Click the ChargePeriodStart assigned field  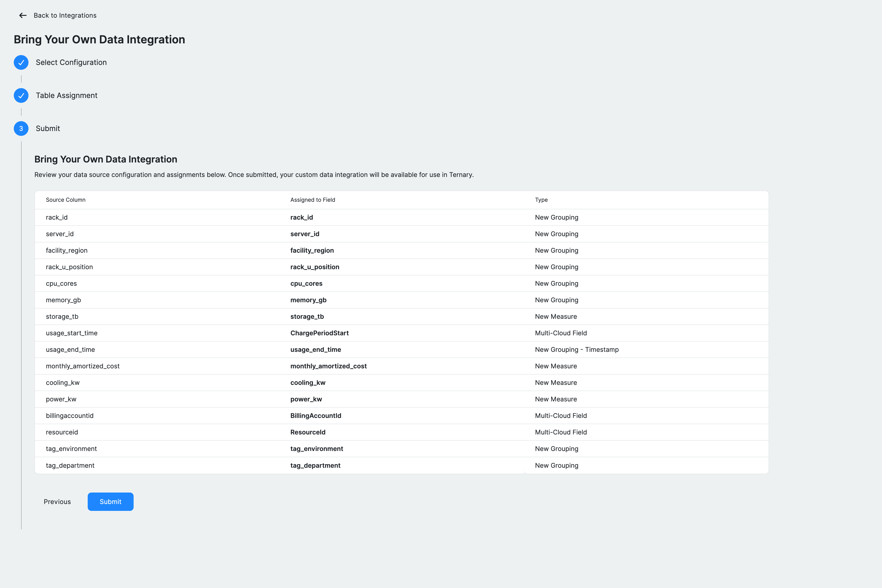tap(319, 333)
